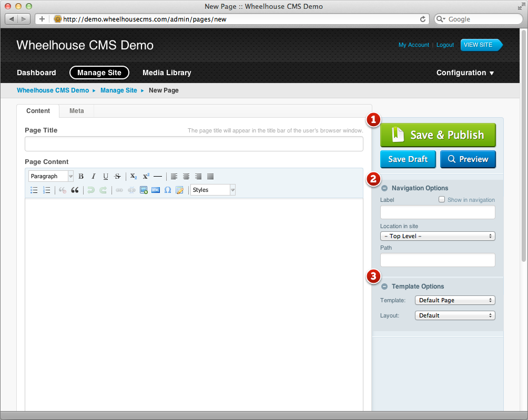
Task: Go to the Dashboard
Action: click(36, 73)
